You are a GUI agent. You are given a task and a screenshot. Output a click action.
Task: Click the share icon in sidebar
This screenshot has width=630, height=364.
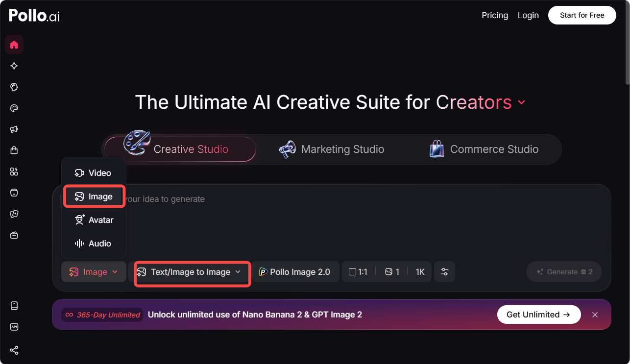pyautogui.click(x=14, y=350)
